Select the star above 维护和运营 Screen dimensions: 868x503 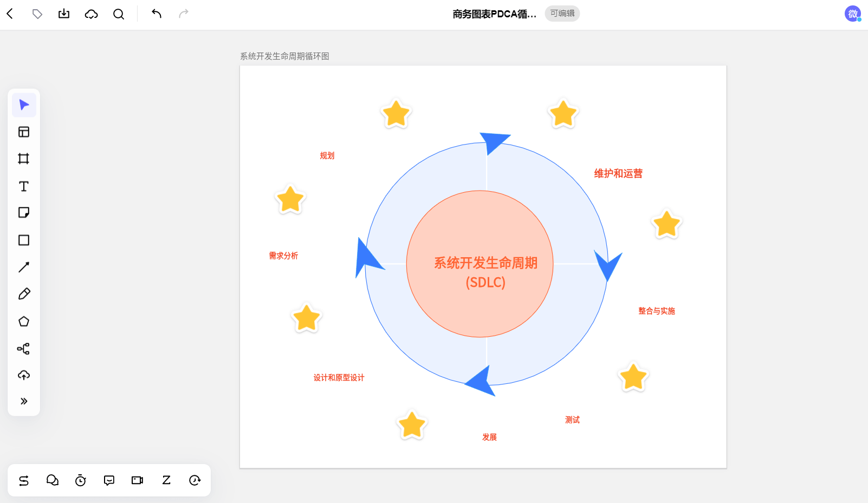tap(563, 114)
